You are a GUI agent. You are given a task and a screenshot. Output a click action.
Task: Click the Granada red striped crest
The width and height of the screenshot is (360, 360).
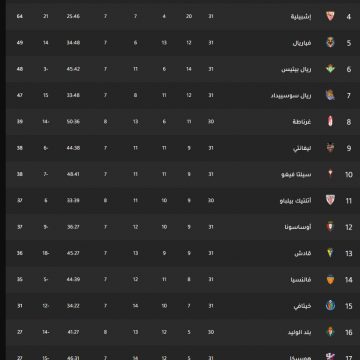tap(330, 121)
